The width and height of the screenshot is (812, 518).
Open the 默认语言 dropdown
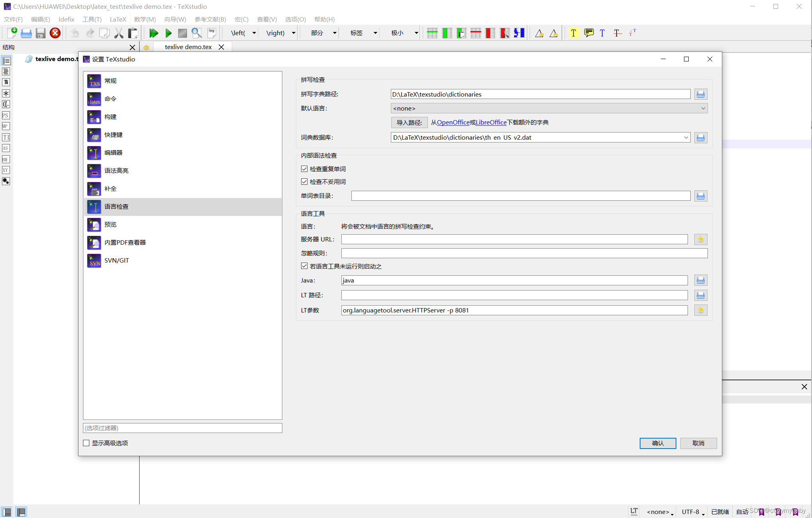(549, 108)
